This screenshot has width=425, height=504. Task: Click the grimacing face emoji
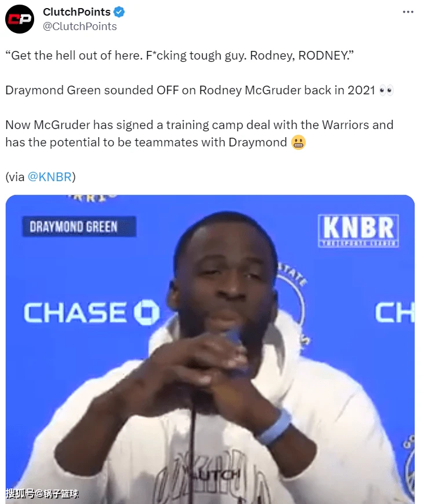(x=298, y=142)
